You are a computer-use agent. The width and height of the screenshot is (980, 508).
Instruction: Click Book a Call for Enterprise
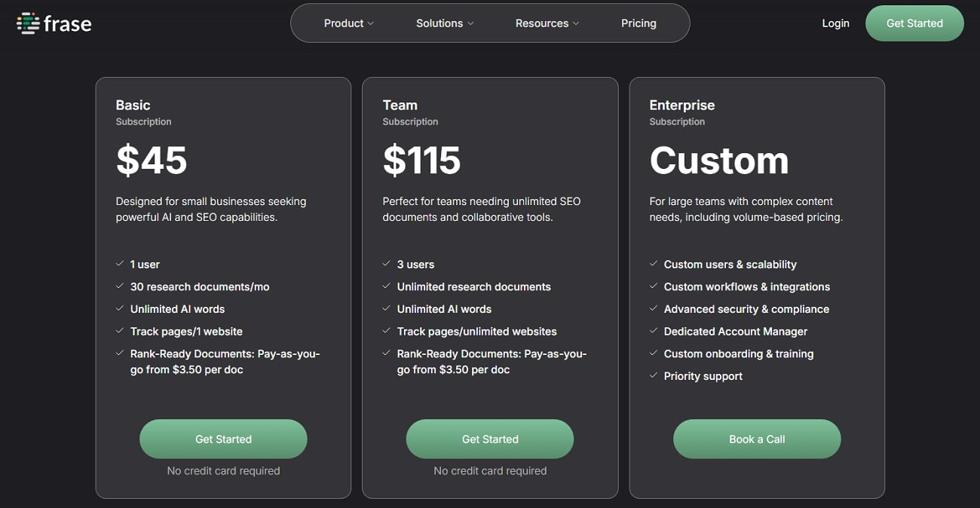[757, 439]
